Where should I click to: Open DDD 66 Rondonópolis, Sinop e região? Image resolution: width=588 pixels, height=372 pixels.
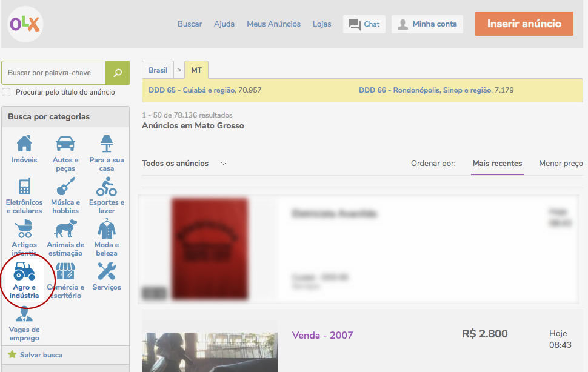pos(426,90)
